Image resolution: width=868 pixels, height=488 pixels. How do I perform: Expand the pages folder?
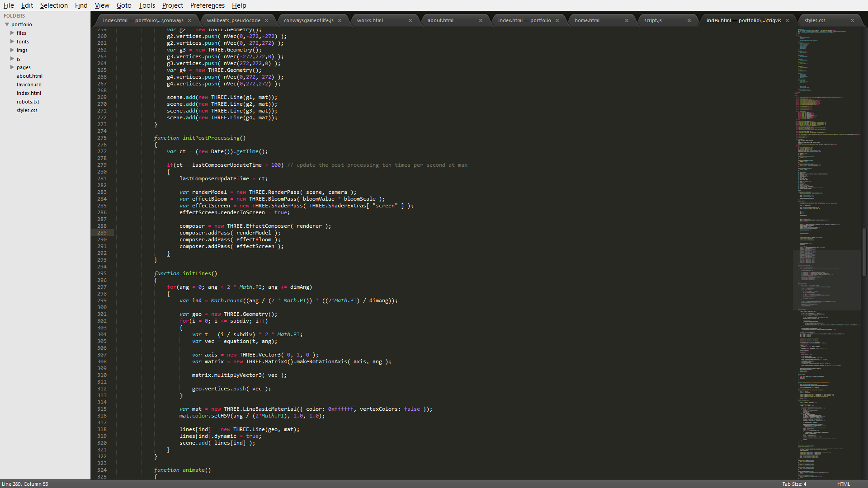point(12,67)
